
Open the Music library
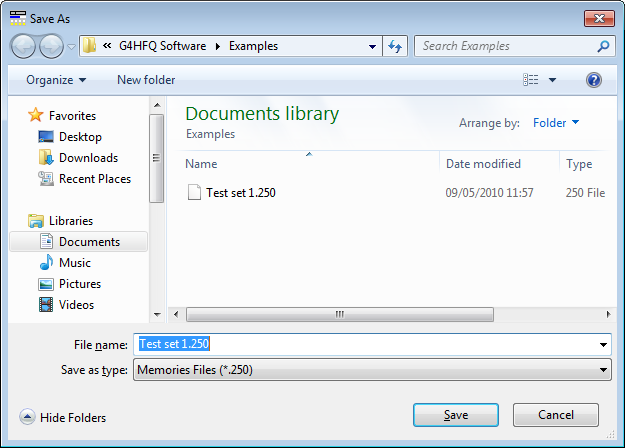click(x=74, y=263)
